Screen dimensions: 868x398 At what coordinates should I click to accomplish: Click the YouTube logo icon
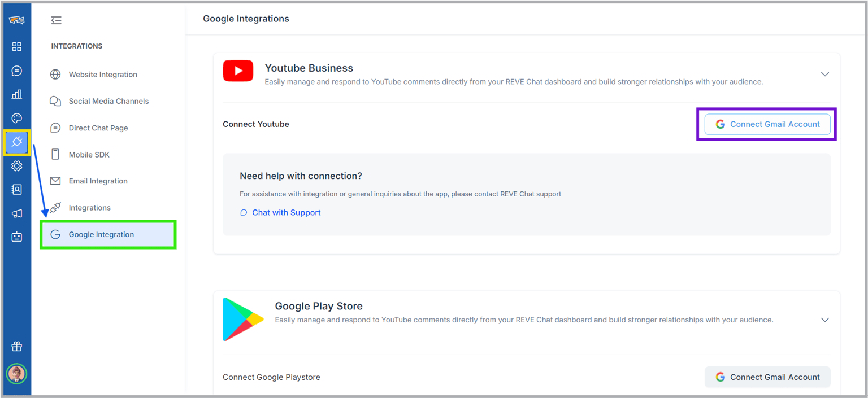[238, 71]
